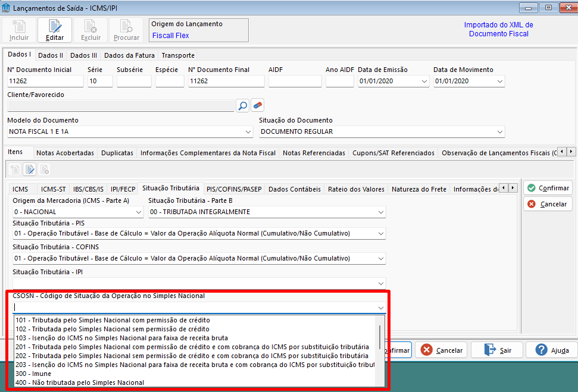Viewport: 578px width, 392px height.
Task: Select the 300 - Imune option
Action: click(195, 374)
